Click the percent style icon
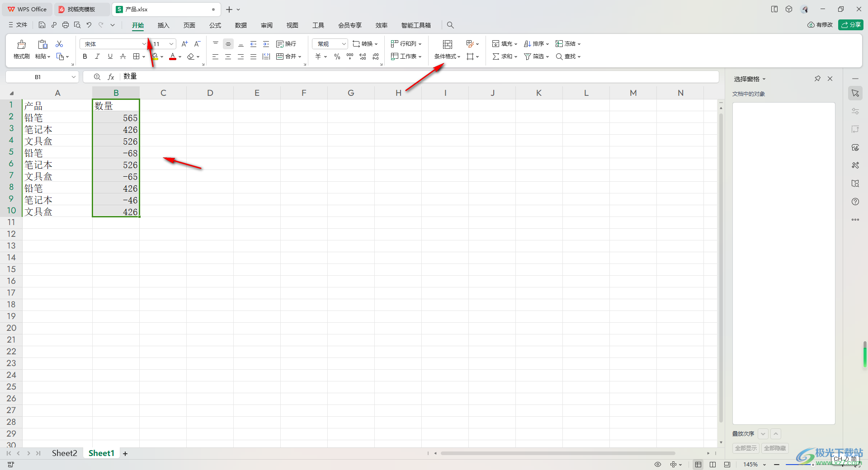Screen dimensions: 868x470 click(337, 56)
